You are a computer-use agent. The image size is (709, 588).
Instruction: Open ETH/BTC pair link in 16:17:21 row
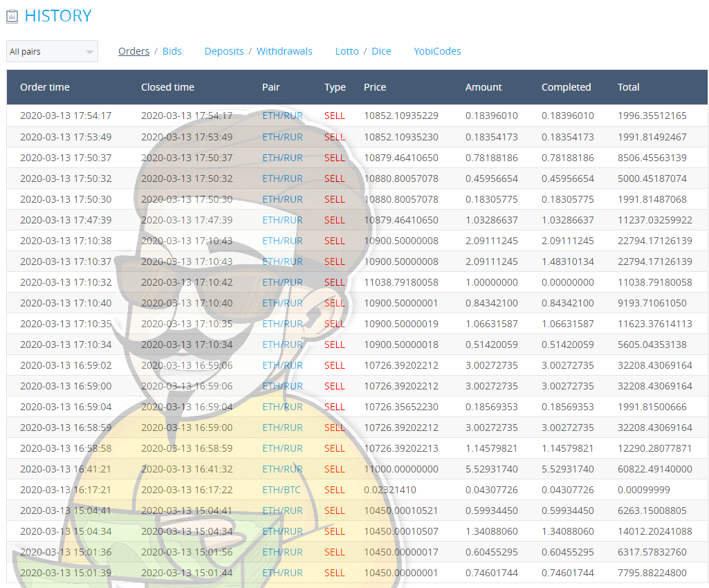click(282, 490)
